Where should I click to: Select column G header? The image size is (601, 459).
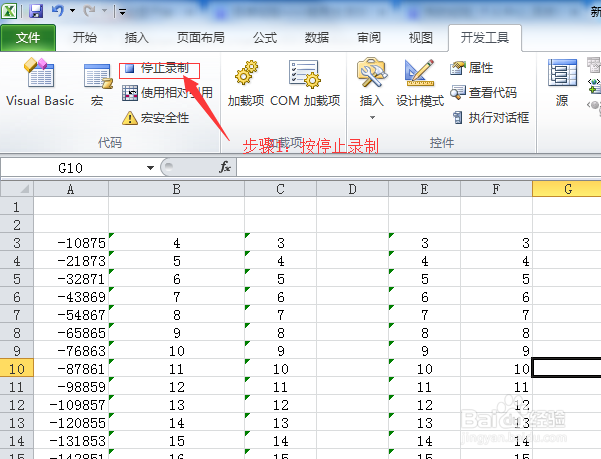click(x=567, y=189)
